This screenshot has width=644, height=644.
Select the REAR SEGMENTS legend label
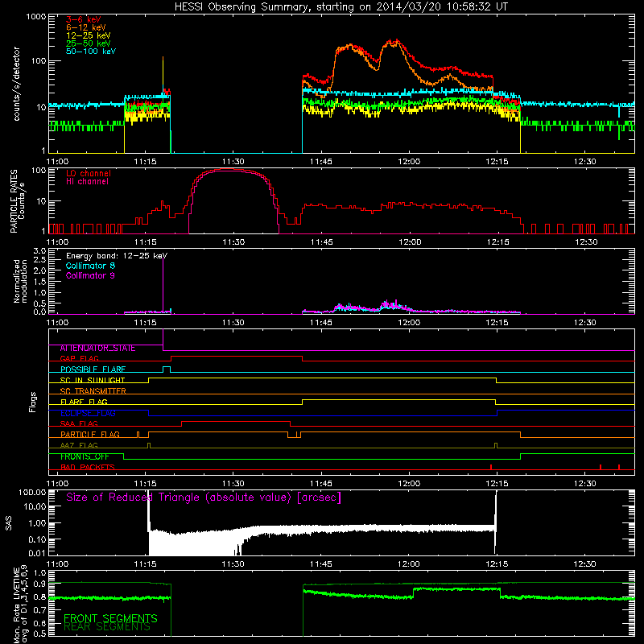point(107,627)
